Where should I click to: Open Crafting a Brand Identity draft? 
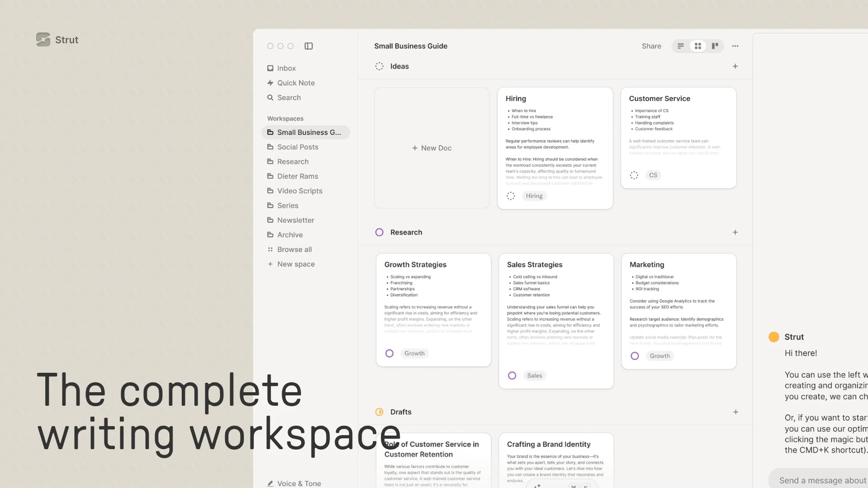(556, 461)
